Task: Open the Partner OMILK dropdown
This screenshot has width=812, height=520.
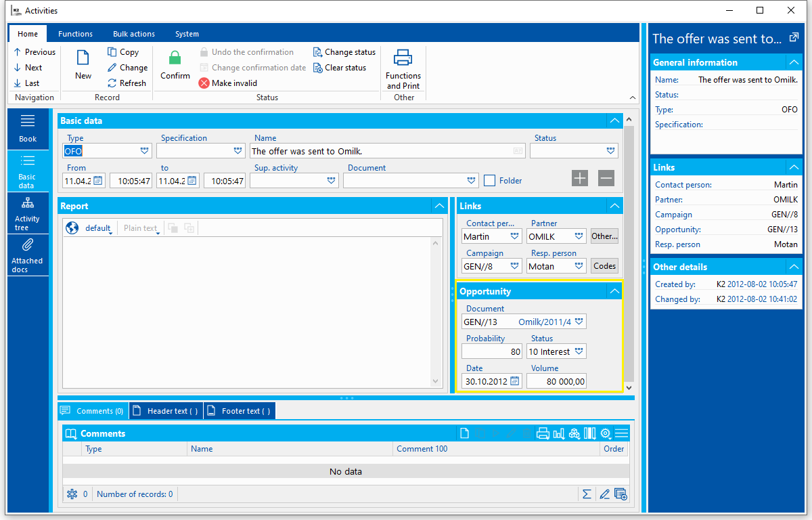Action: pos(579,236)
